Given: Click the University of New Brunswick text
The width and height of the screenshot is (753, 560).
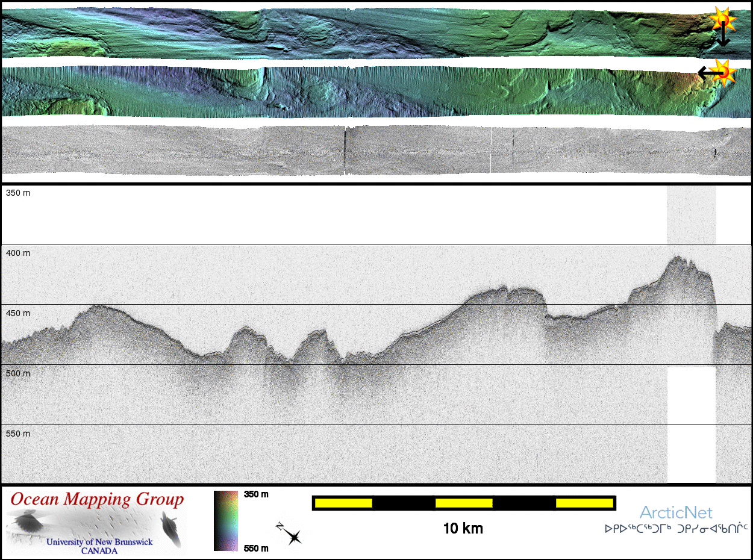Looking at the screenshot, I should click(99, 542).
